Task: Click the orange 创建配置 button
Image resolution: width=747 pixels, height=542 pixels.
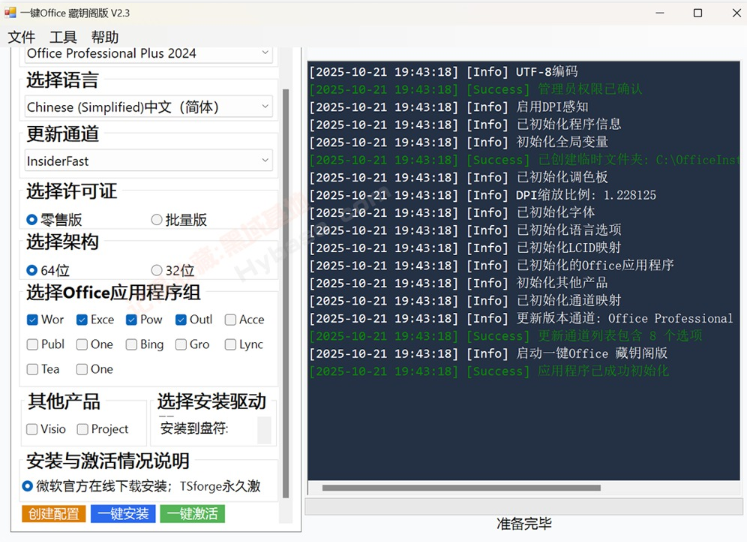Action: point(53,513)
